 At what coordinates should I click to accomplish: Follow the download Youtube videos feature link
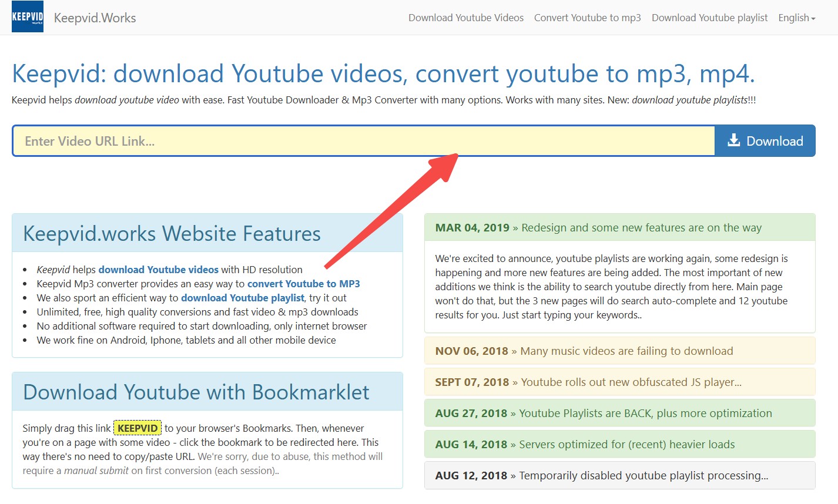[x=159, y=270]
